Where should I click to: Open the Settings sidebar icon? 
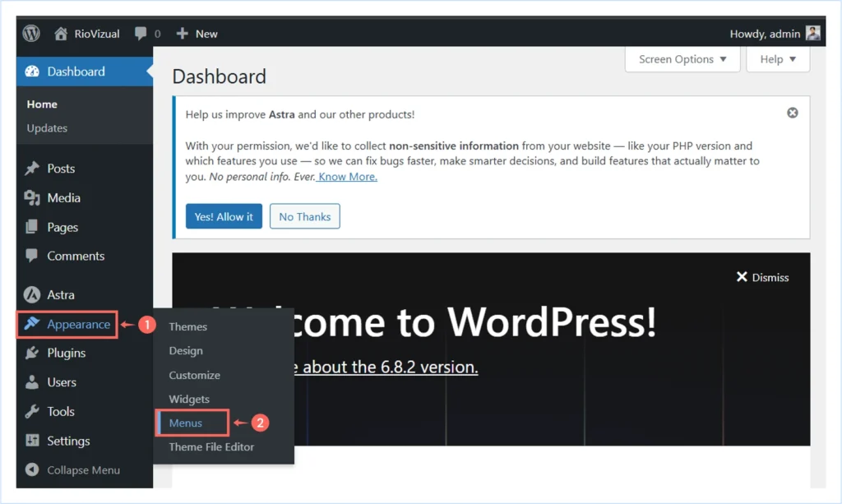pyautogui.click(x=34, y=440)
